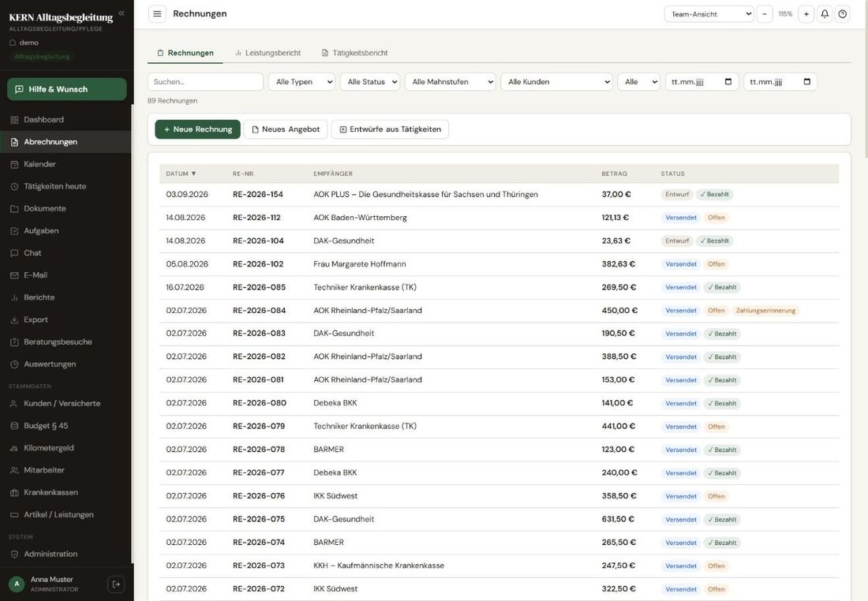The height and width of the screenshot is (601, 868).
Task: Select Abrechnungen in the sidebar
Action: click(65, 142)
